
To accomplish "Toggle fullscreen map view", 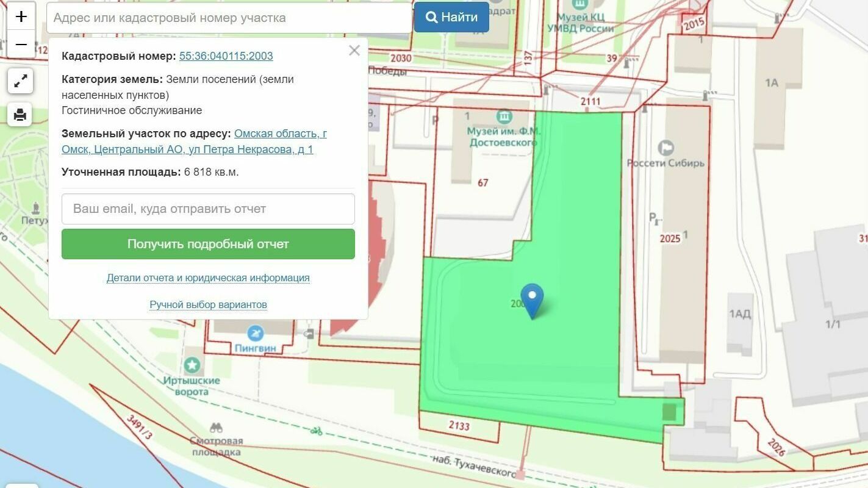I will [x=20, y=81].
